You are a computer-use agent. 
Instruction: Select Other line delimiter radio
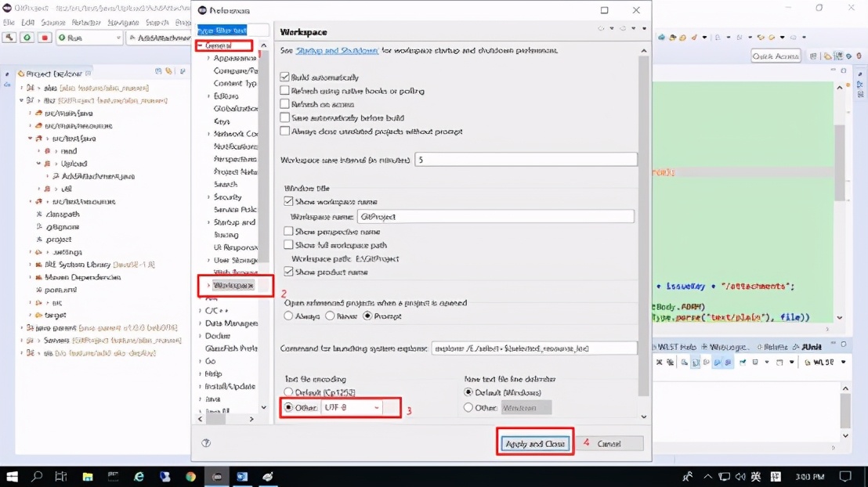pos(468,408)
